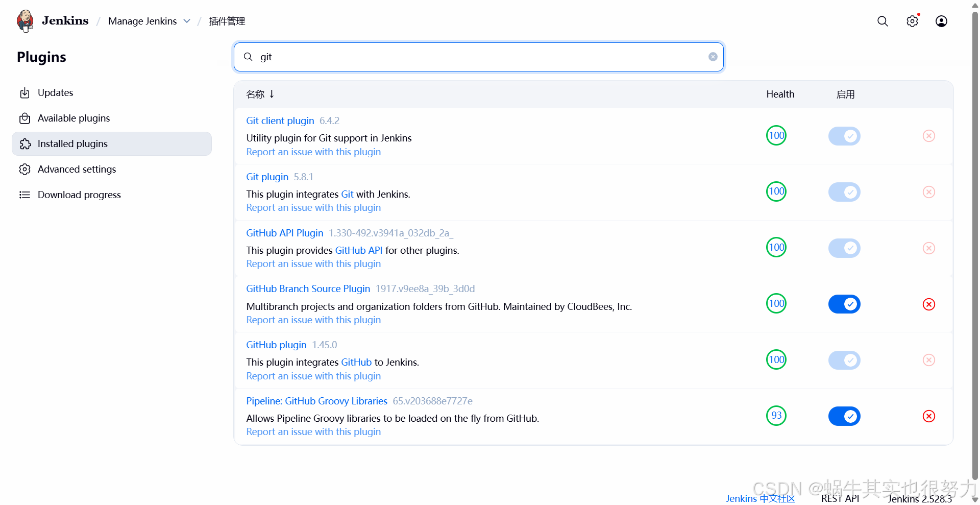980x505 pixels.
Task: Uninstall Pipeline: GitHub Groovy Libraries
Action: [929, 416]
